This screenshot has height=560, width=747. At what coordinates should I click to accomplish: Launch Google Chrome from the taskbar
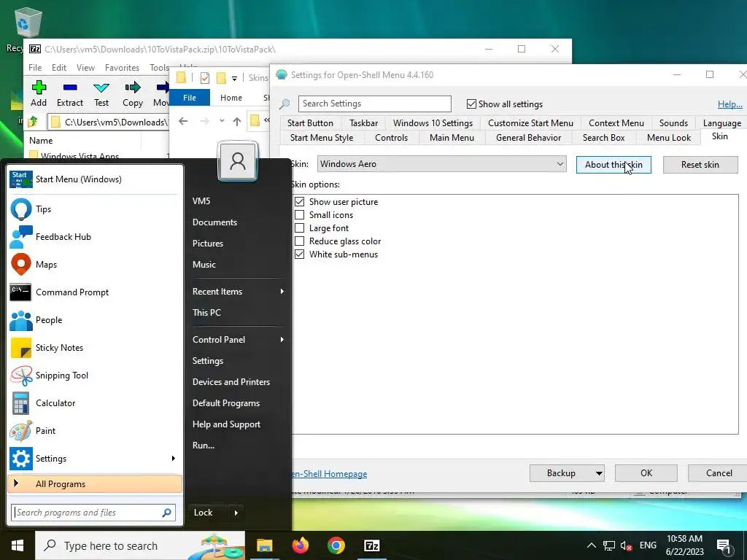[x=336, y=545]
